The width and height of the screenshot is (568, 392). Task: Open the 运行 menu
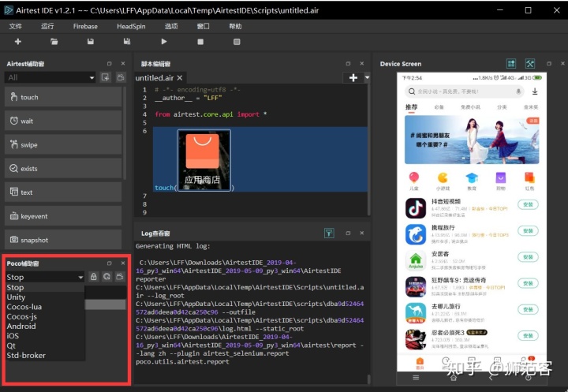47,27
